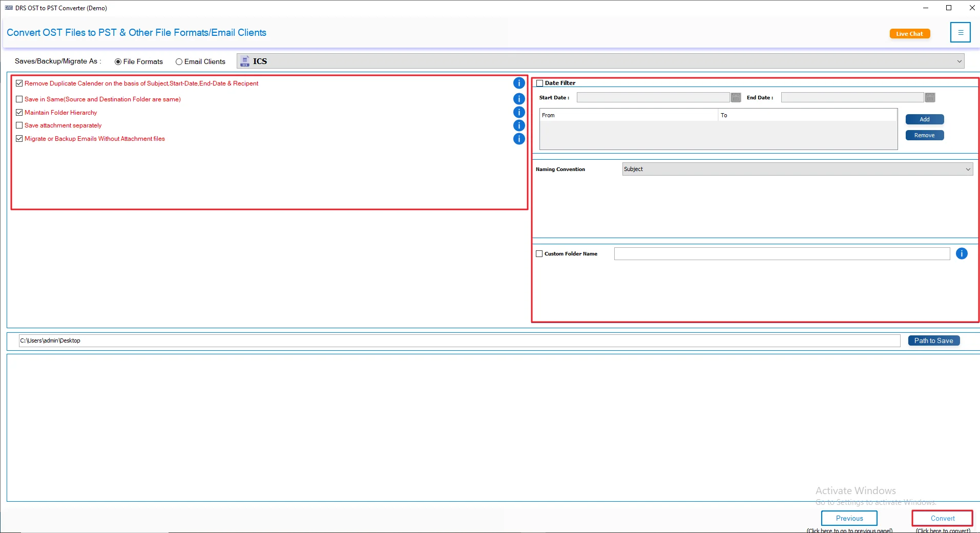Enable the Date Filter checkbox

pos(539,83)
